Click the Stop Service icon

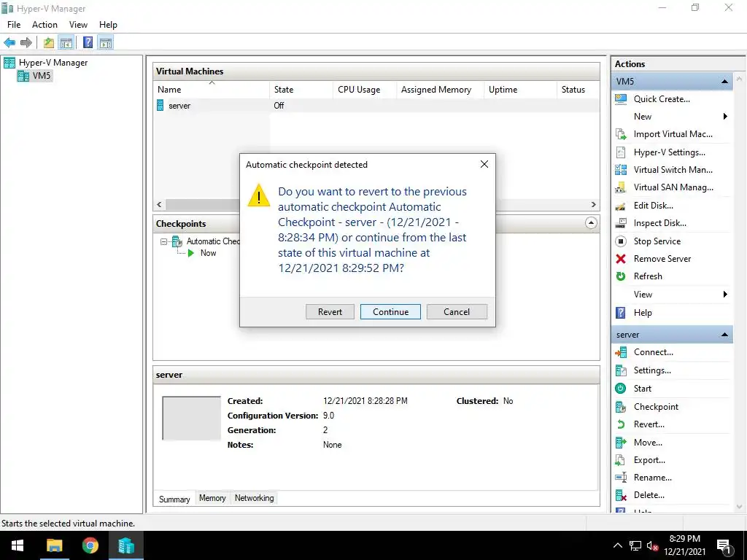point(621,241)
